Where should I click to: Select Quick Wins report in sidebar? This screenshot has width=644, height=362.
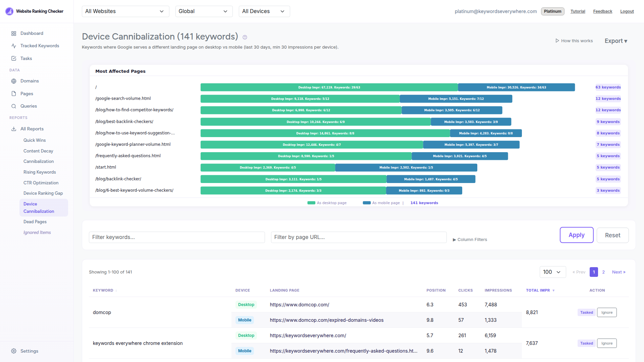tap(35, 140)
